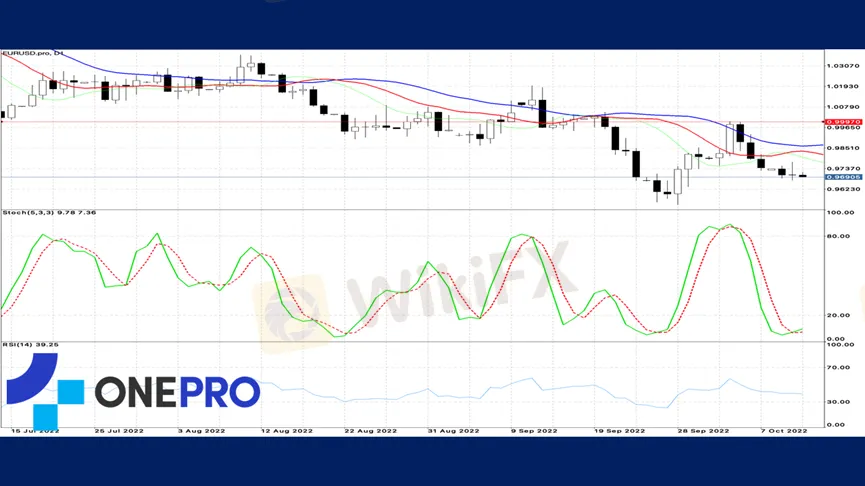This screenshot has height=486, width=865.
Task: Click the 0.96230 price axis label
Action: 842,189
